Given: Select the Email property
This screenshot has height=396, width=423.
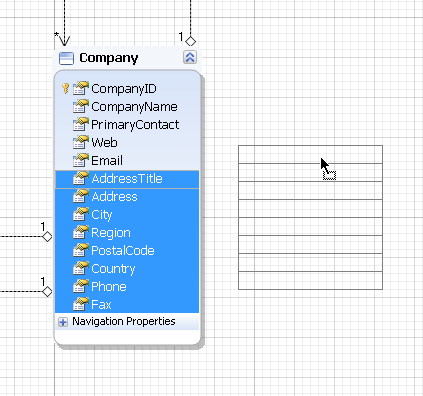Looking at the screenshot, I should coord(107,161).
